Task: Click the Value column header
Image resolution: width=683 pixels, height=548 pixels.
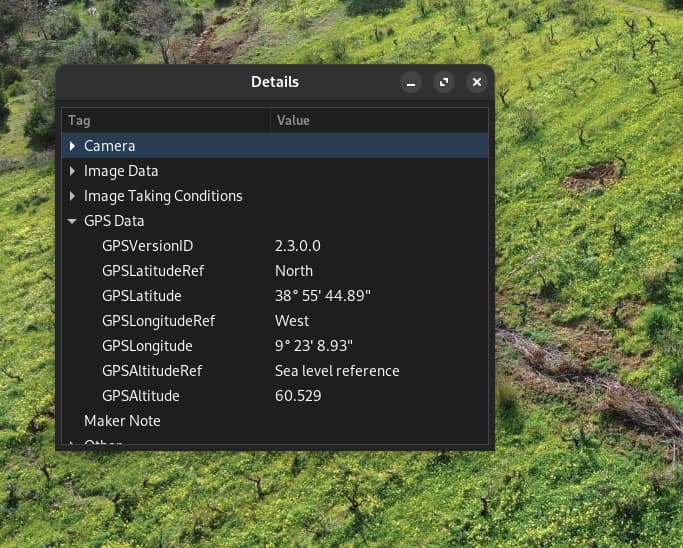Action: [x=379, y=120]
